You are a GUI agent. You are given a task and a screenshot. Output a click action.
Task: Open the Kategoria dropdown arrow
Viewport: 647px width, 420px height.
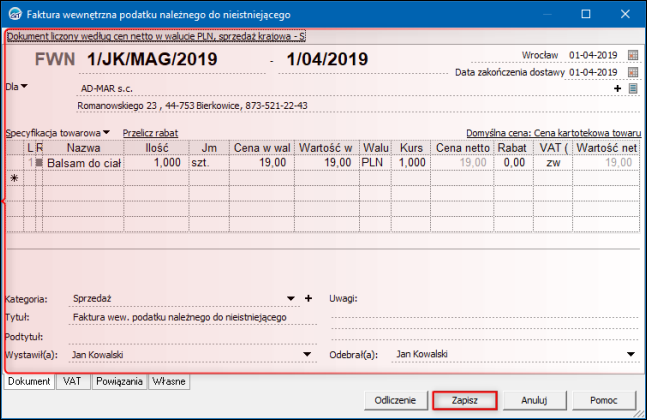(x=291, y=298)
